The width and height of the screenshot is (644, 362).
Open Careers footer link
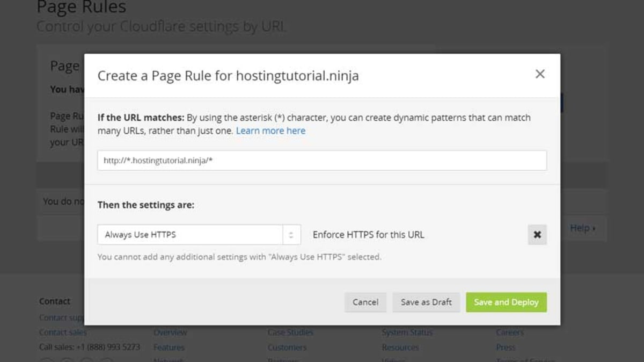(510, 332)
